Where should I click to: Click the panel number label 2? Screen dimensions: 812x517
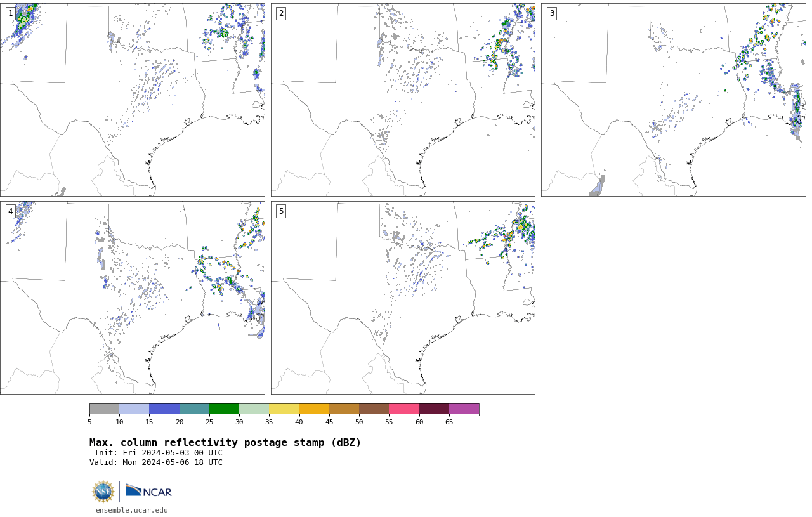point(281,13)
